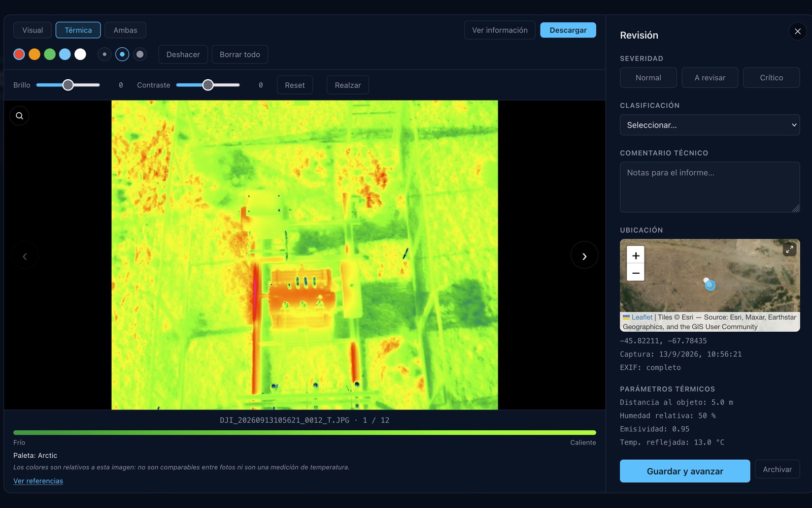Pick the green annotation color

click(50, 54)
